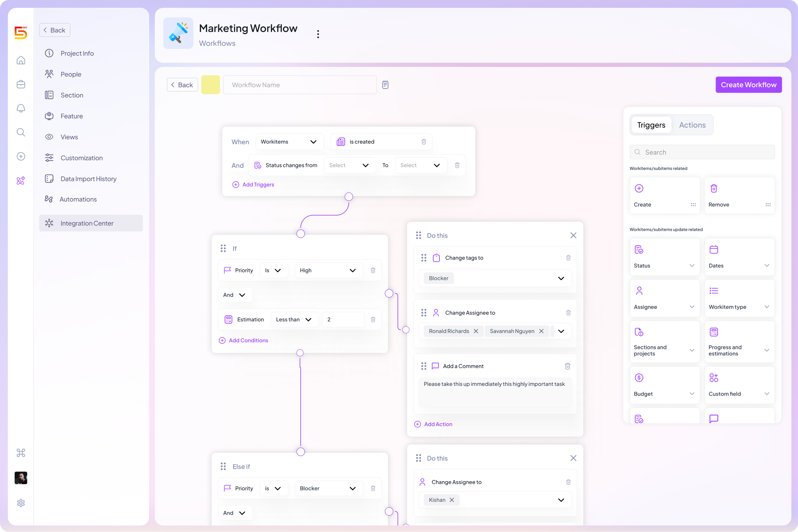Delete the Add a Comment action
The width and height of the screenshot is (798, 532).
point(567,366)
